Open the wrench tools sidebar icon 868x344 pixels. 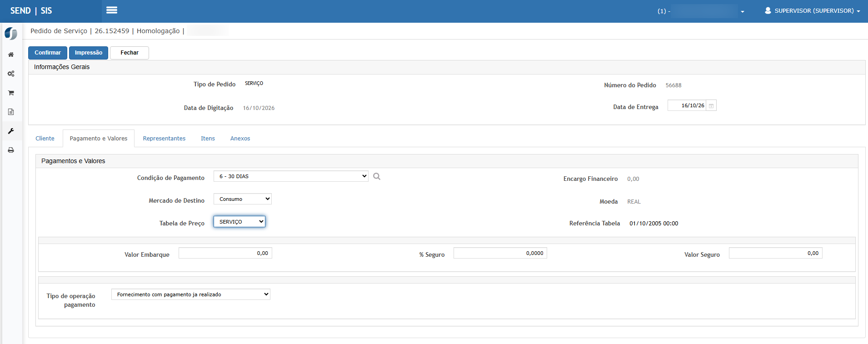coord(11,131)
